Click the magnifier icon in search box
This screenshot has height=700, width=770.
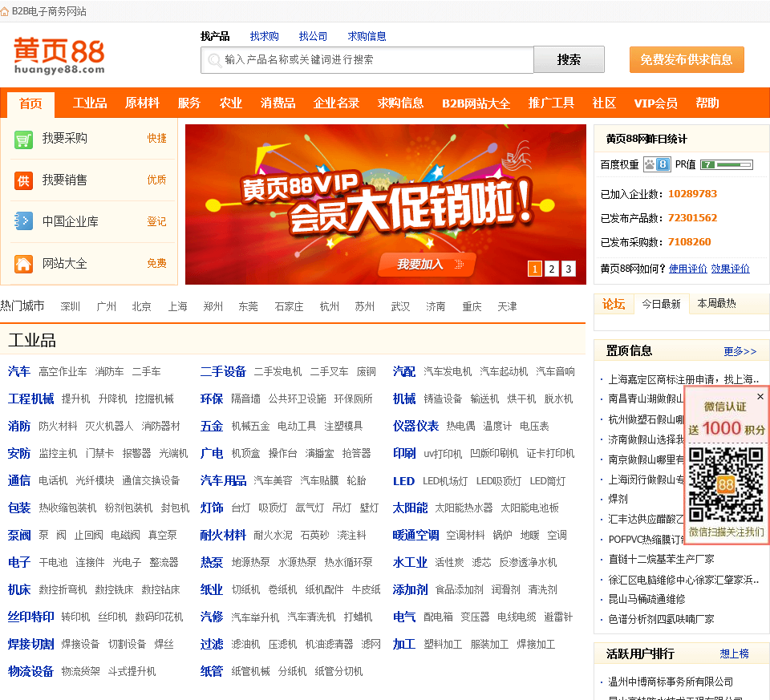214,60
